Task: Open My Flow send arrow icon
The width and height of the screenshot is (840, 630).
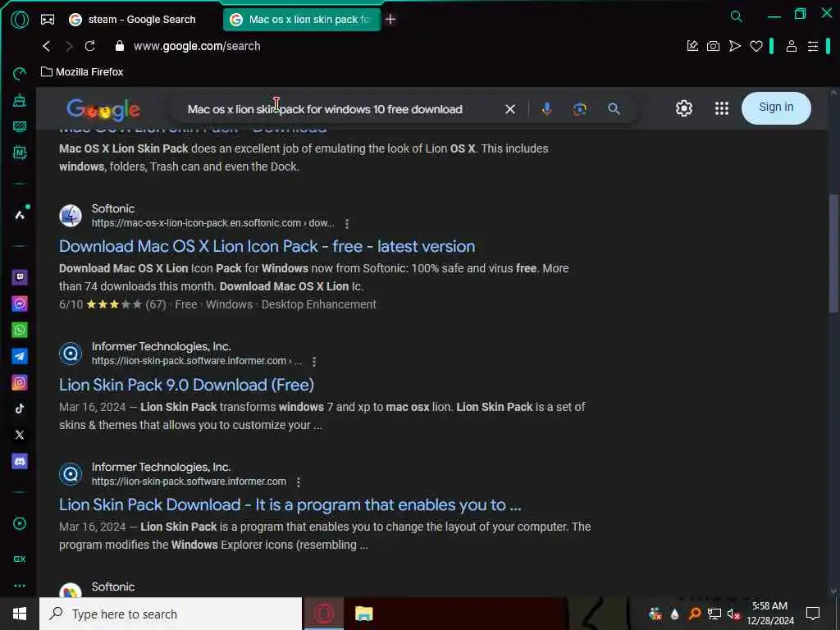Action: pos(734,46)
